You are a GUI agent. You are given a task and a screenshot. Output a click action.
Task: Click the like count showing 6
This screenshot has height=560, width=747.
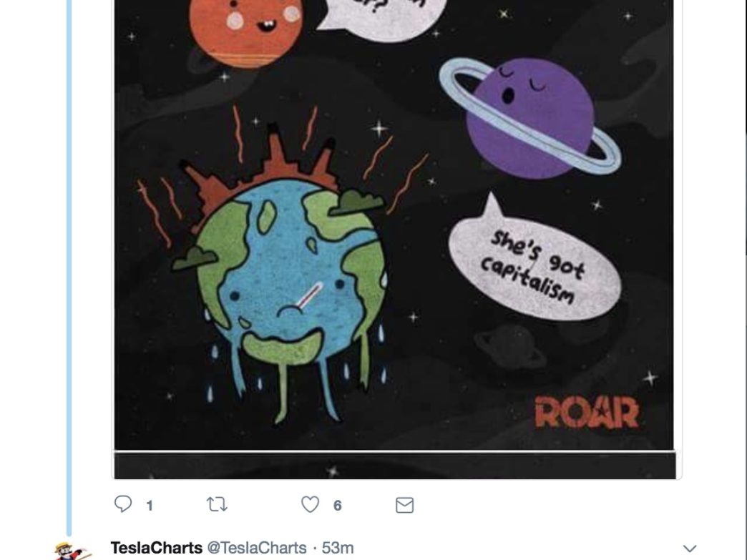337,506
